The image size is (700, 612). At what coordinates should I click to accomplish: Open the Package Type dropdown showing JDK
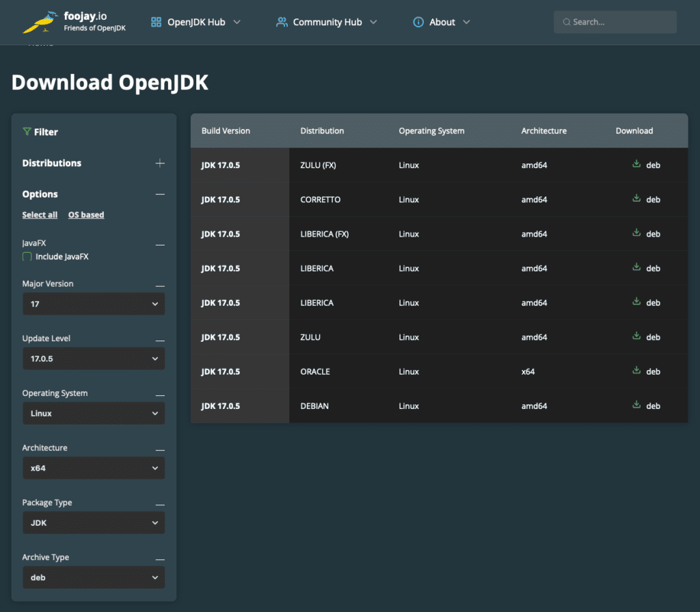[94, 522]
